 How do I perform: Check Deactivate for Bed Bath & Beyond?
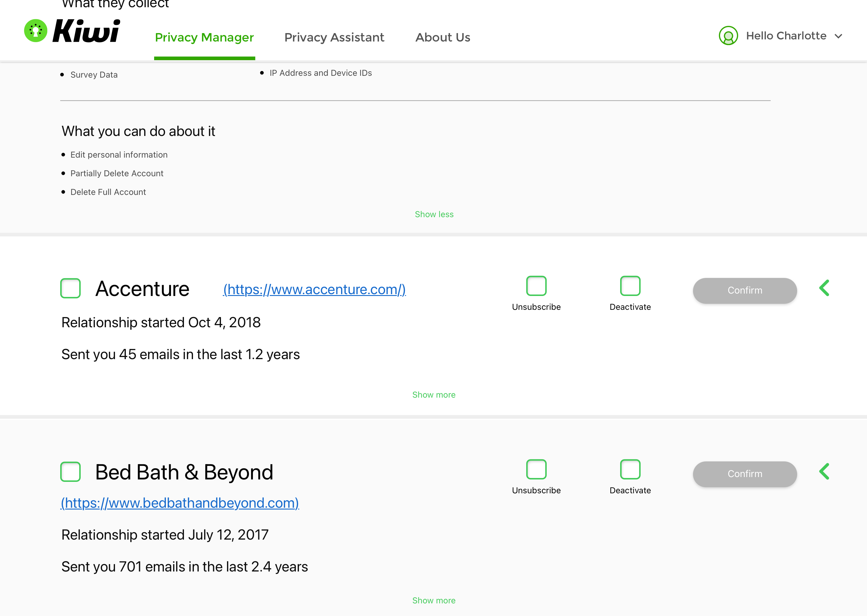coord(630,470)
